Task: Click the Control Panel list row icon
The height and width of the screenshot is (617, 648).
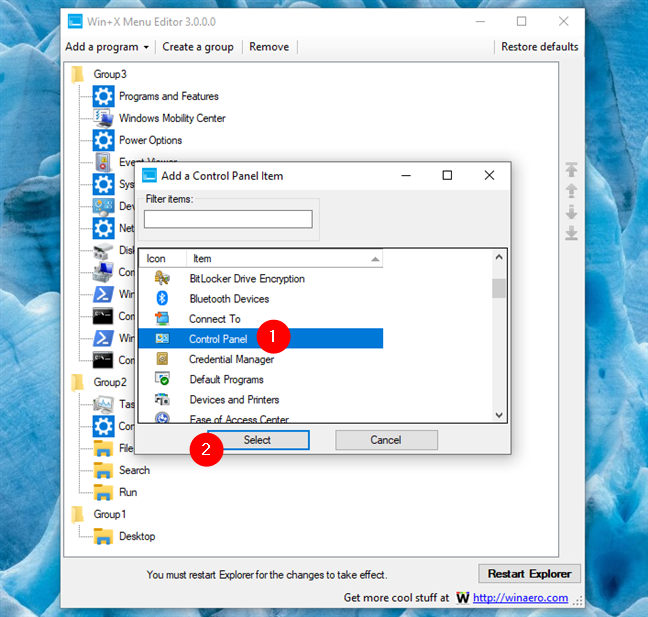Action: point(162,338)
